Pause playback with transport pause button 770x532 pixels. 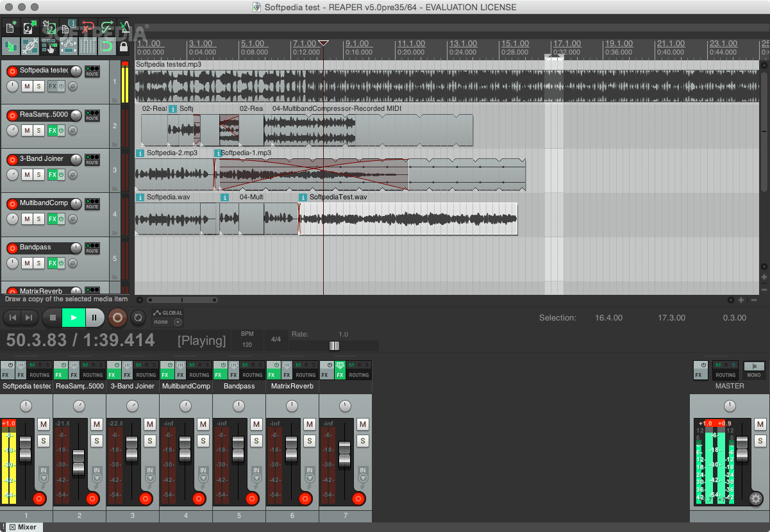(x=94, y=317)
